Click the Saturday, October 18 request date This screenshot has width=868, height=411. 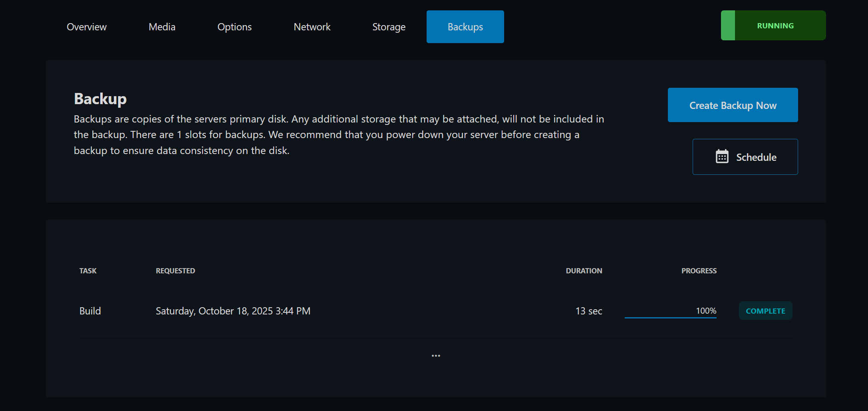[233, 311]
